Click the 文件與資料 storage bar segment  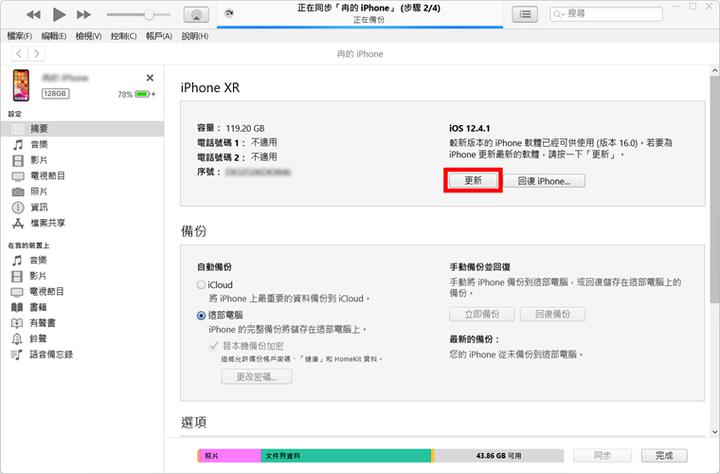click(346, 456)
